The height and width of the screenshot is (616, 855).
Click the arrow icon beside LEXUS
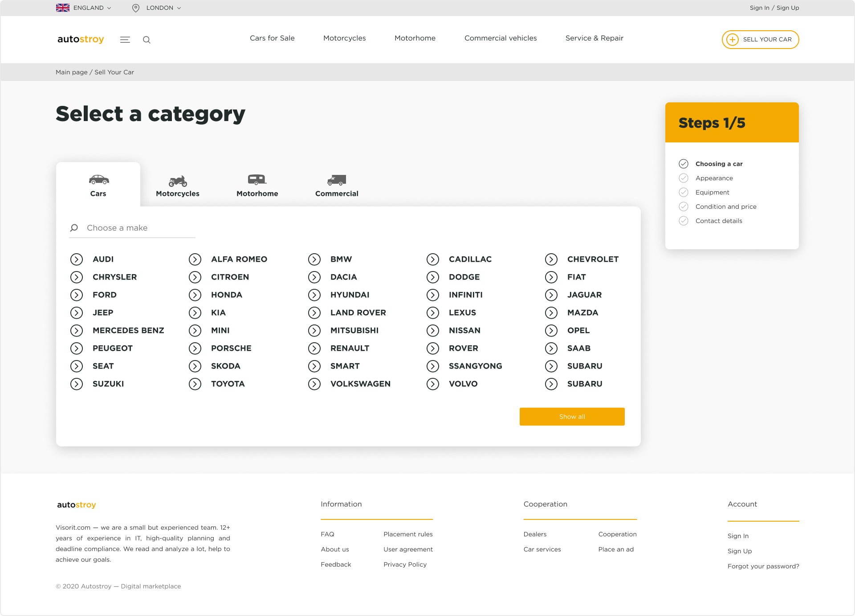click(x=433, y=312)
